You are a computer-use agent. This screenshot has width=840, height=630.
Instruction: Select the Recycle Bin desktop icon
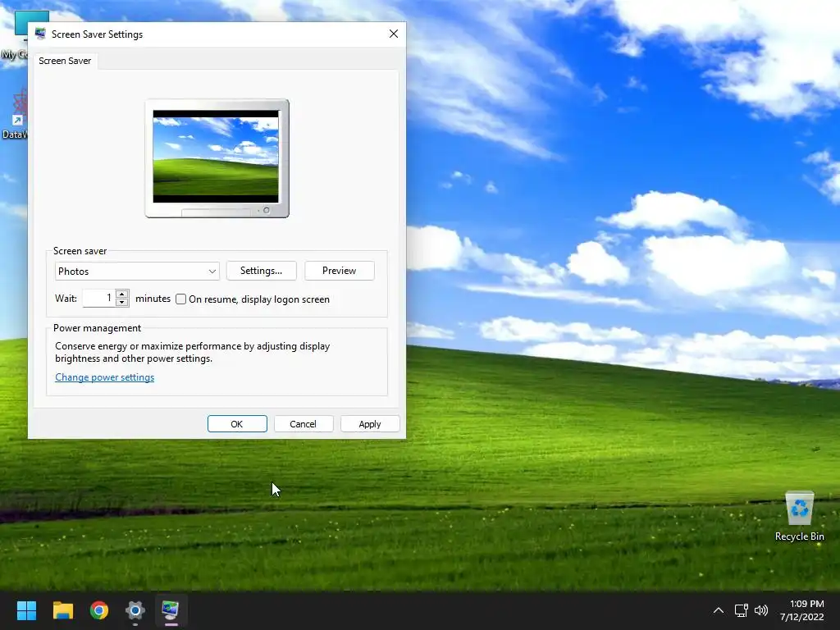point(799,517)
